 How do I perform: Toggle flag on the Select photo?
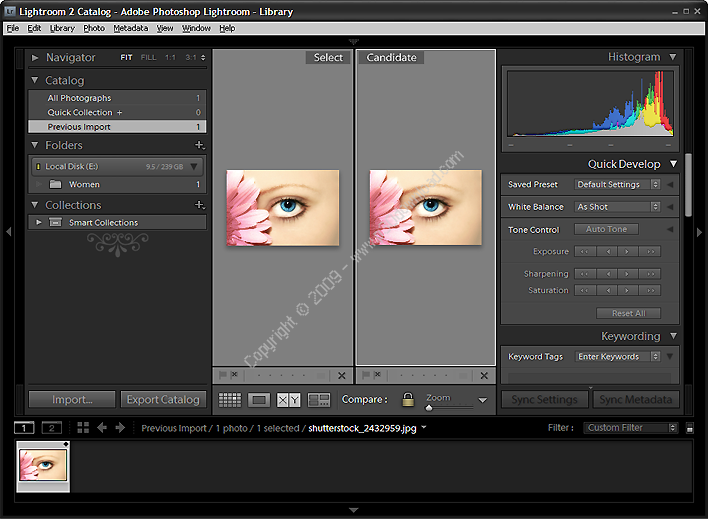click(x=223, y=375)
